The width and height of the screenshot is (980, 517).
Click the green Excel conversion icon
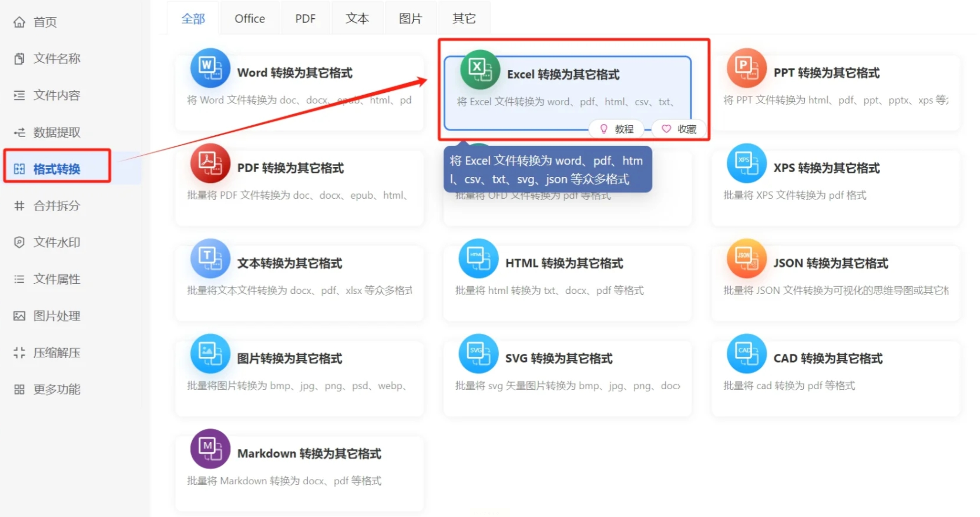coord(479,70)
